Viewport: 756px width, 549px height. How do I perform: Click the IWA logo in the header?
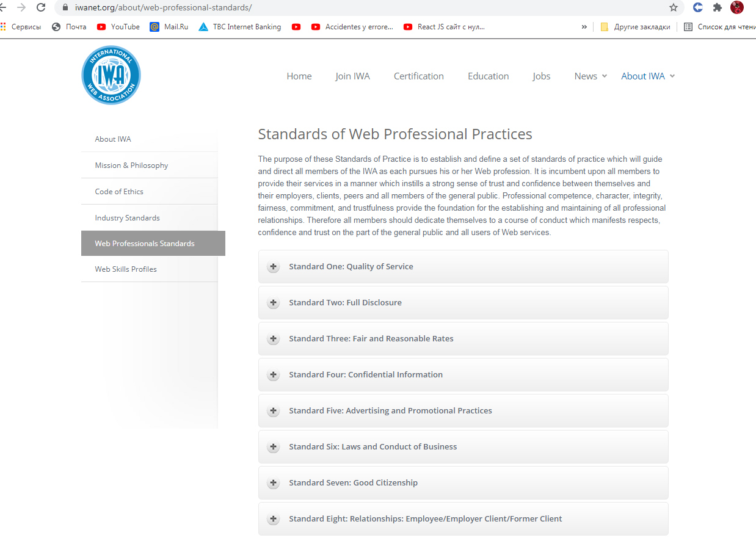[x=111, y=75]
